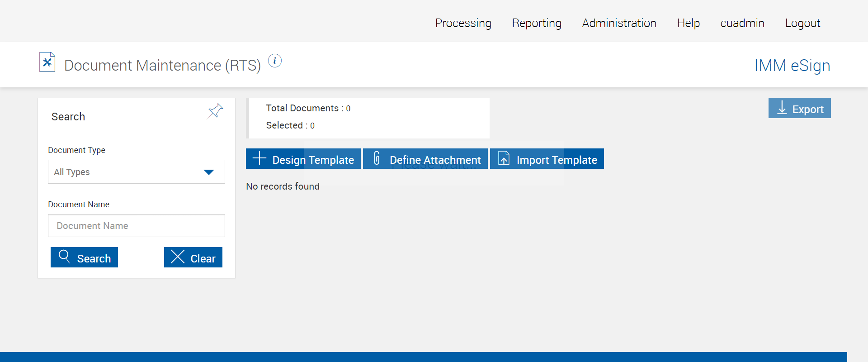Click the cuadmin user menu
The width and height of the screenshot is (868, 362).
coord(742,23)
